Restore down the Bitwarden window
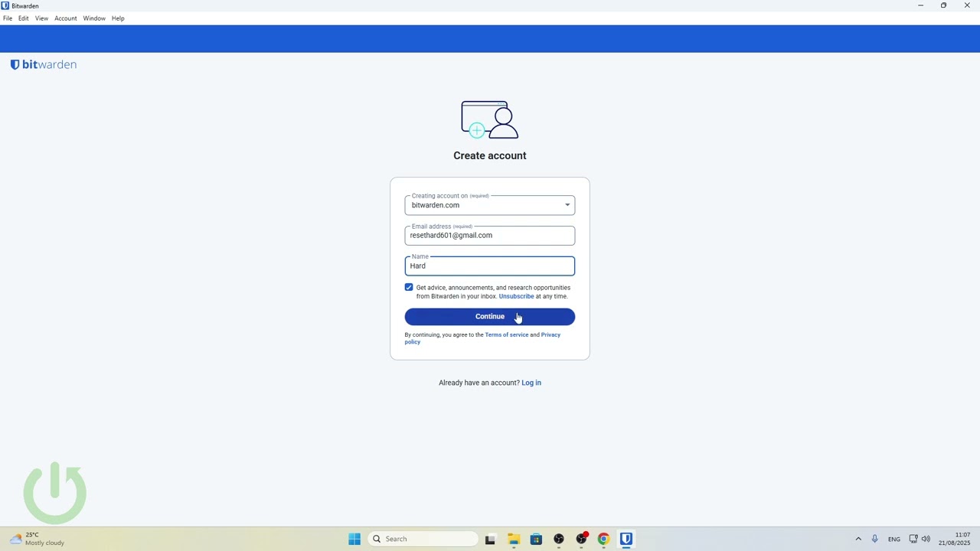 pos(943,5)
